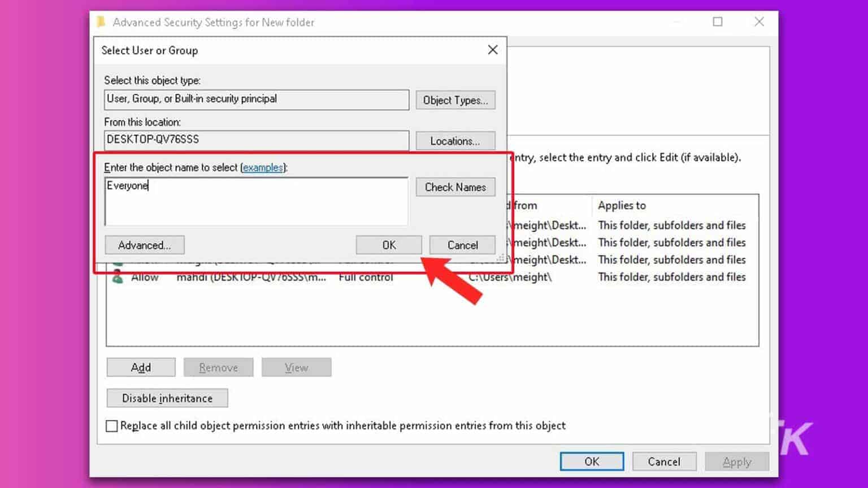The width and height of the screenshot is (868, 488).
Task: Cancel the Select User or Group dialog
Action: tap(462, 245)
